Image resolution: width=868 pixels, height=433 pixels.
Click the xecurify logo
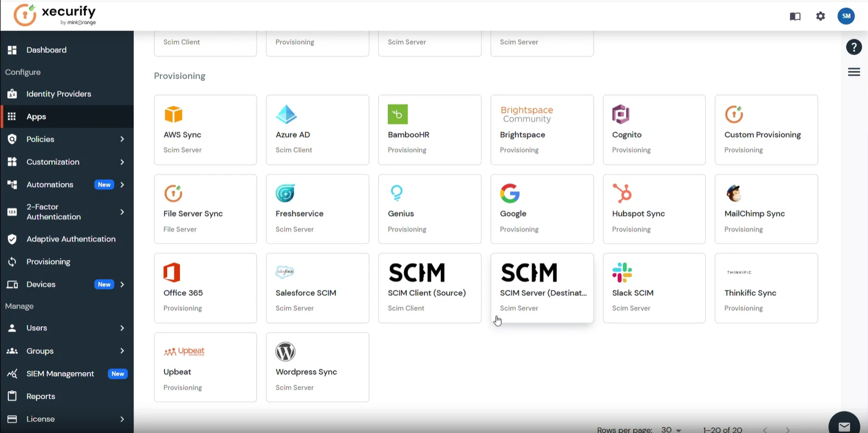point(55,15)
